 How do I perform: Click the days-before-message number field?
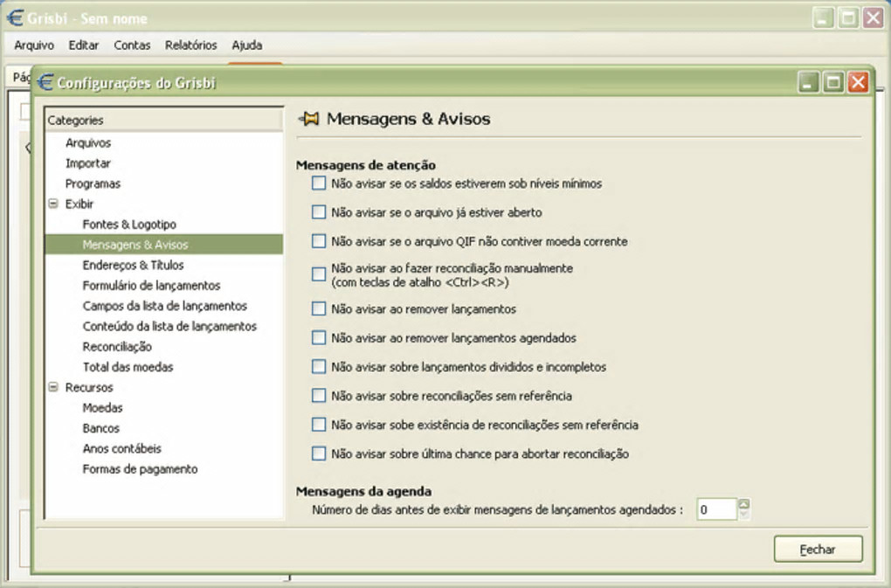pyautogui.click(x=716, y=509)
